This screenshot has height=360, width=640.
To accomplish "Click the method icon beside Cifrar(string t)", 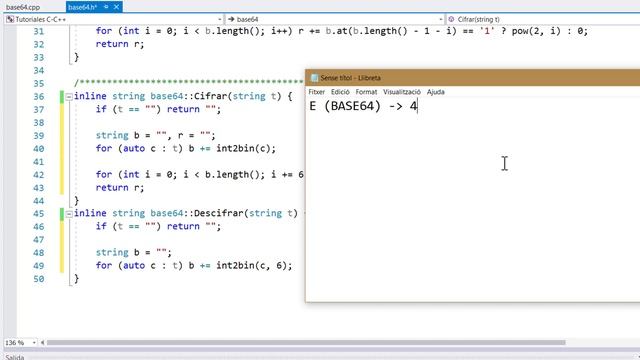I will (451, 19).
